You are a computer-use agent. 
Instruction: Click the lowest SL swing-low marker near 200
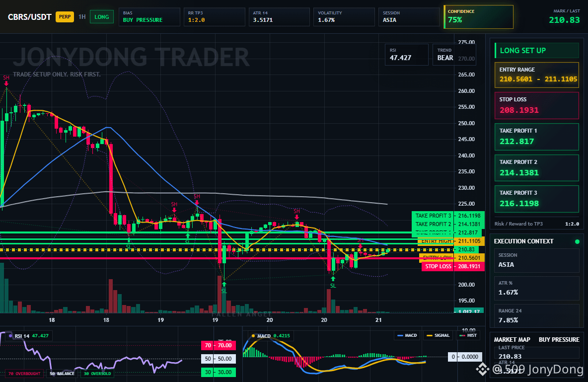[224, 288]
